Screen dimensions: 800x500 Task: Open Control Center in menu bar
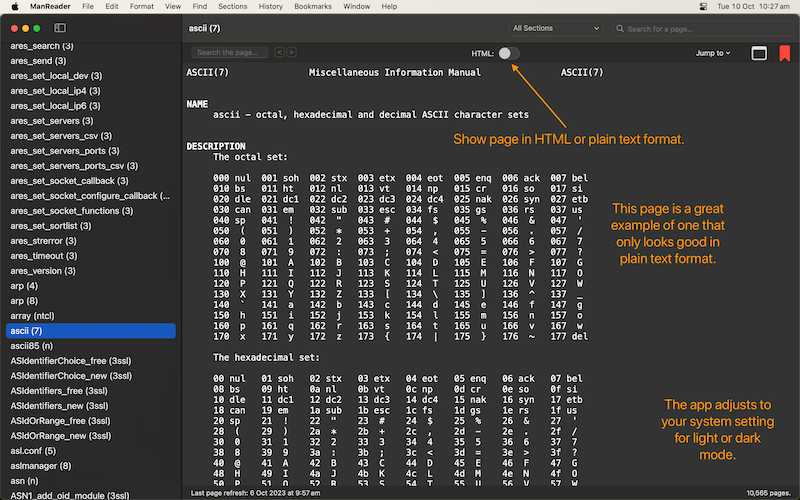pos(703,6)
